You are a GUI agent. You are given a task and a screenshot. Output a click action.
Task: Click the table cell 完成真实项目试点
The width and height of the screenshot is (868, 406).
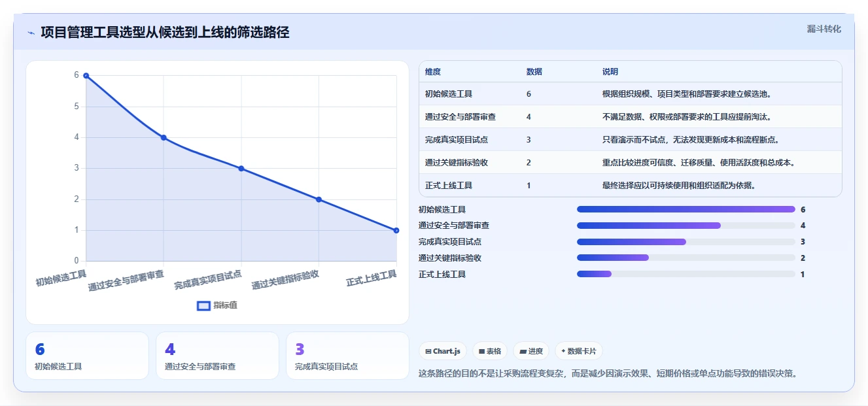(x=457, y=140)
